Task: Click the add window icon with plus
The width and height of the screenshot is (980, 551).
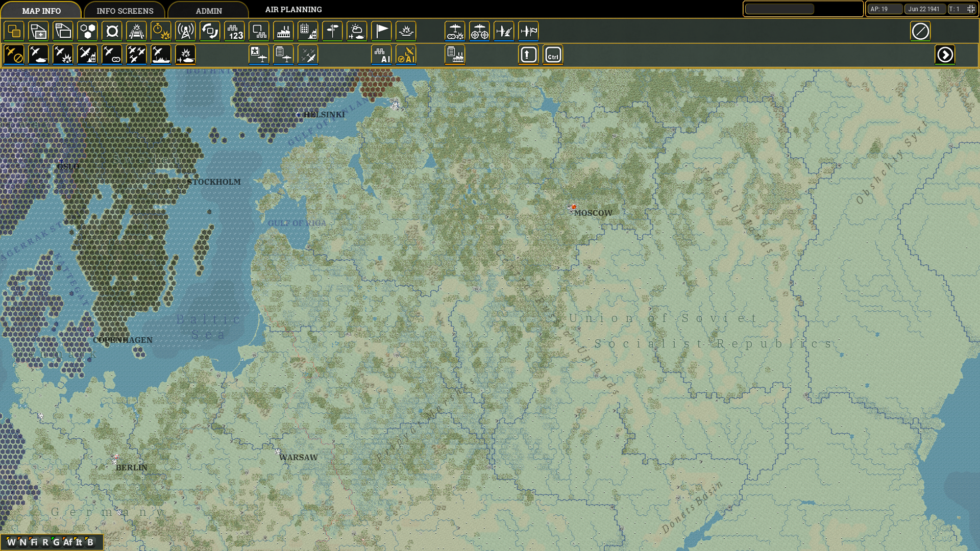Action: (38, 31)
